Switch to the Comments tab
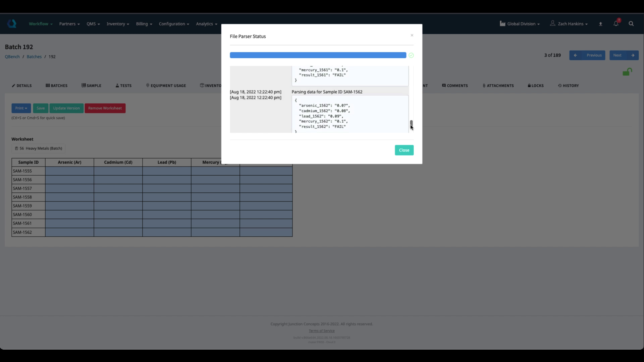 455,85
